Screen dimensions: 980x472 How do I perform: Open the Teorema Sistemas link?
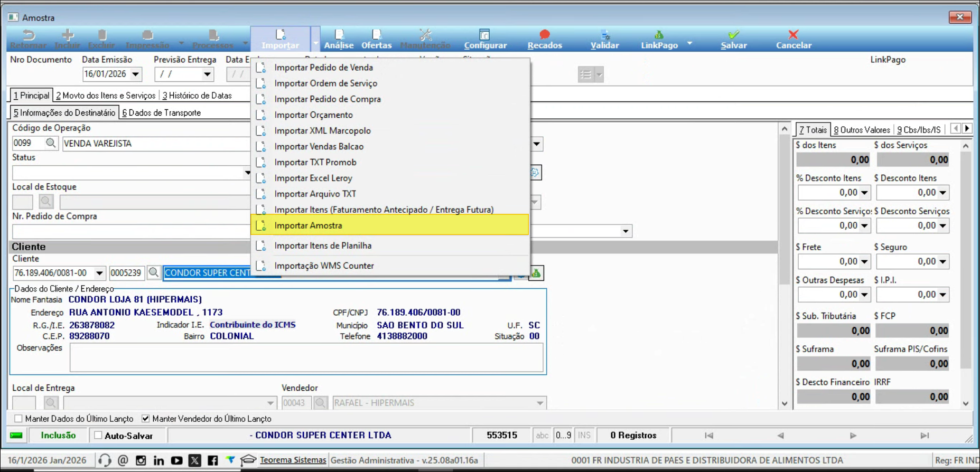[x=293, y=460]
